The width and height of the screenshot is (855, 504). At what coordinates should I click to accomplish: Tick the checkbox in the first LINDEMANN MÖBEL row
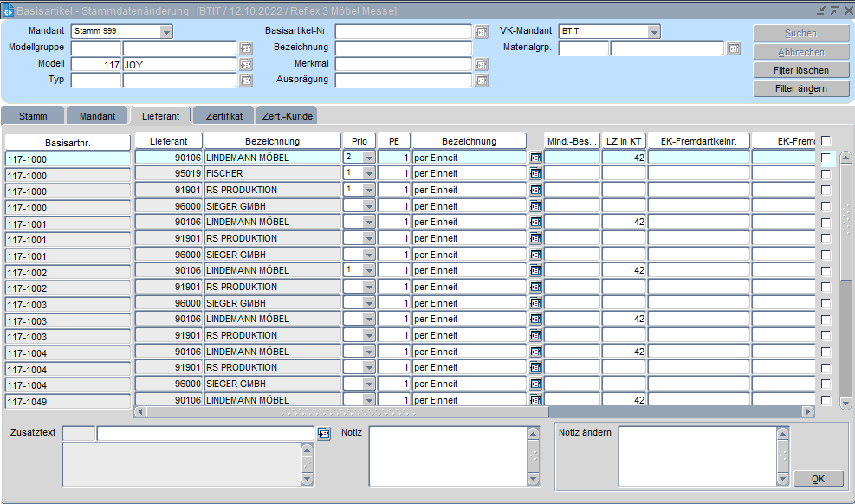[x=826, y=158]
